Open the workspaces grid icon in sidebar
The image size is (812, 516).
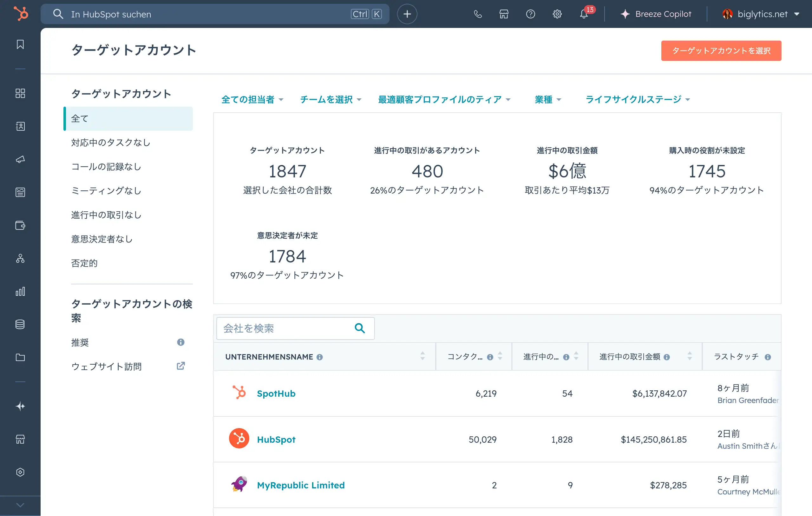click(x=20, y=94)
